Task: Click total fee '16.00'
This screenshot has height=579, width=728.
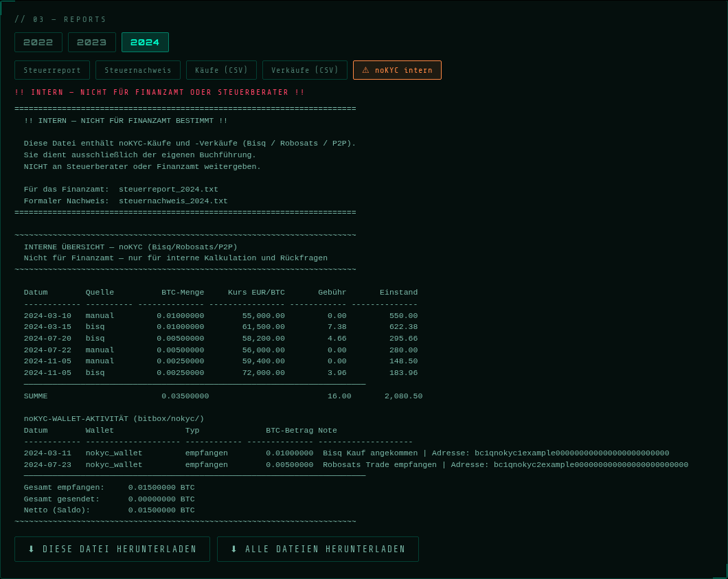Action: [x=339, y=396]
